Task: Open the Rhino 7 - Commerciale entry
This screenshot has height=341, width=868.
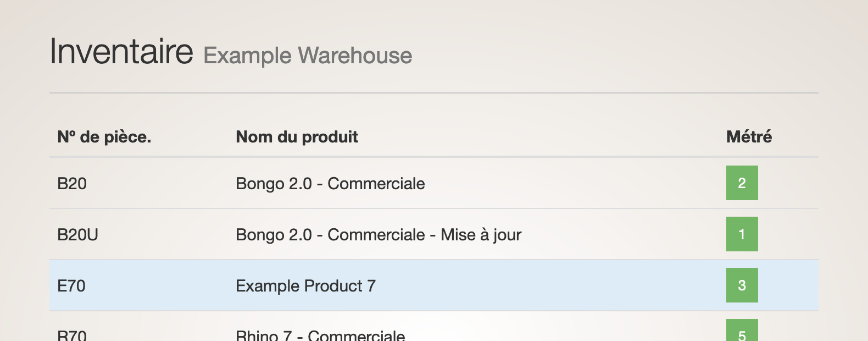Action: point(320,335)
